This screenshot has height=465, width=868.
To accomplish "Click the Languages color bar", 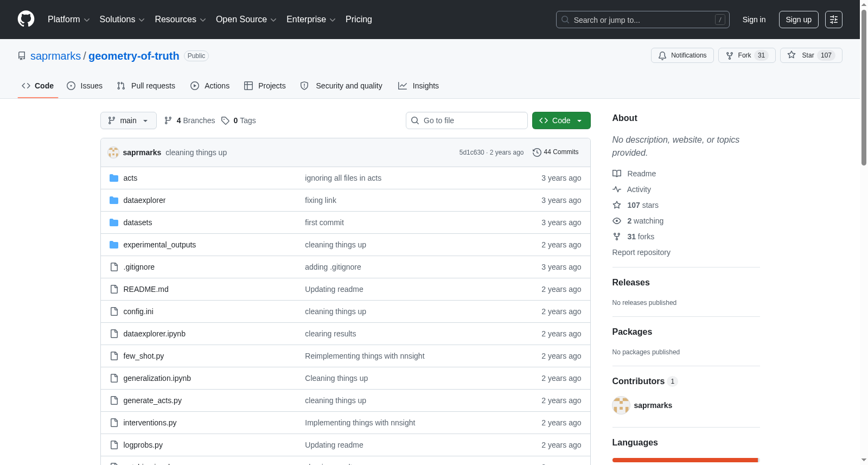I will pos(686,460).
